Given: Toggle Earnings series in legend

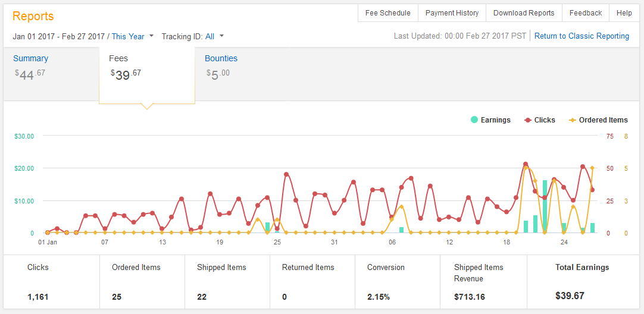Looking at the screenshot, I should click(x=490, y=120).
